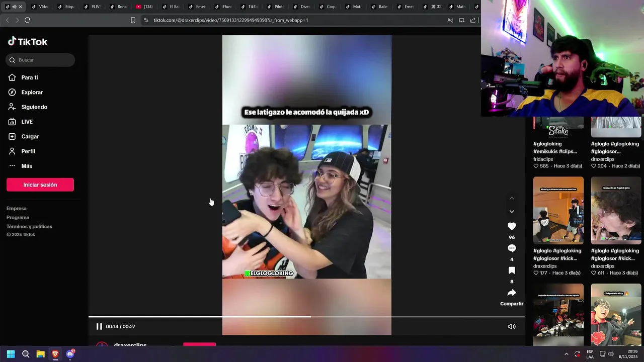The image size is (644, 362).
Task: Click the share icon in browser toolbar
Action: point(473,20)
